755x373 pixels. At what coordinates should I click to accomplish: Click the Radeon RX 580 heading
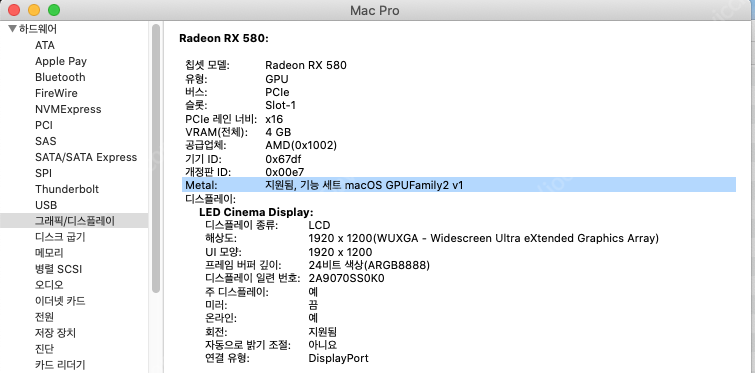pos(224,38)
